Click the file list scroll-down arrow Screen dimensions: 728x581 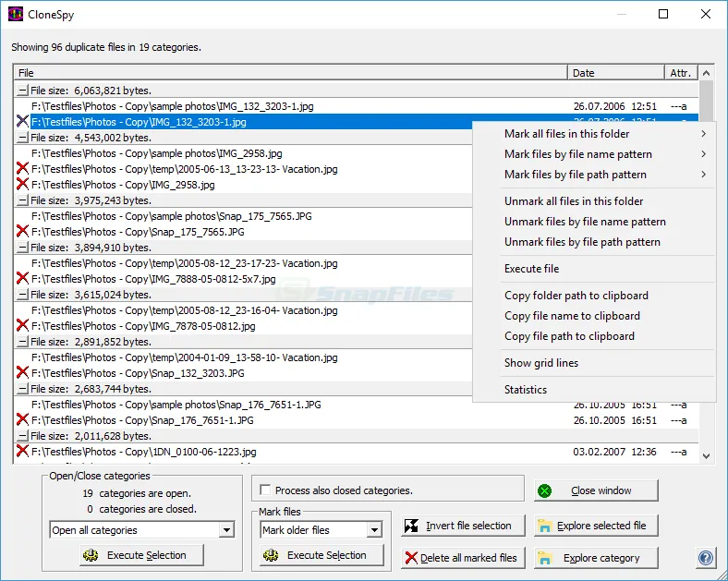pyautogui.click(x=706, y=455)
